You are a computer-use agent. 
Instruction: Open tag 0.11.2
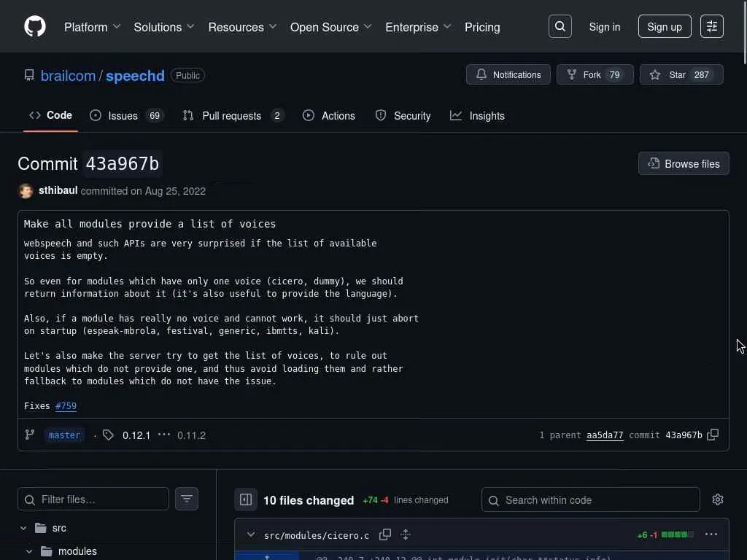192,435
